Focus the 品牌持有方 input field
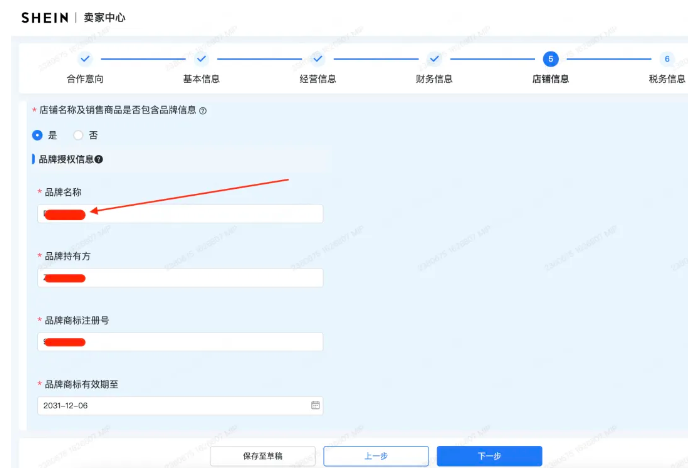 (180, 278)
